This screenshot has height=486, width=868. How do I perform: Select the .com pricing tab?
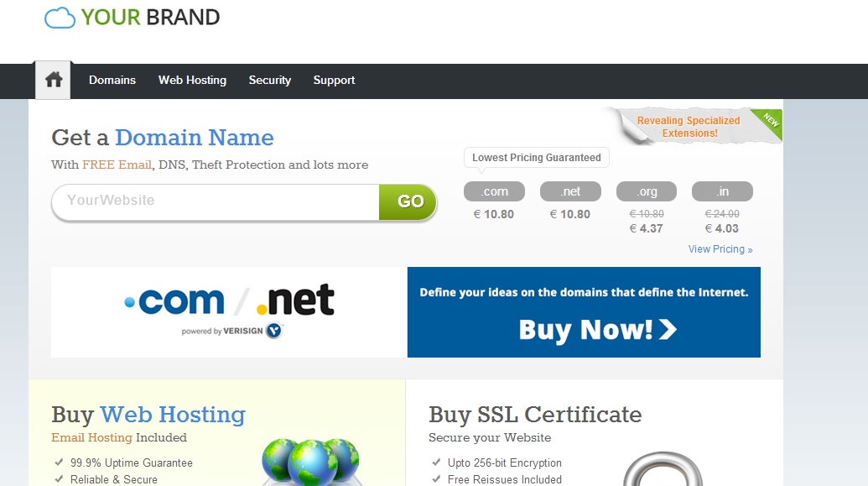[x=494, y=191]
